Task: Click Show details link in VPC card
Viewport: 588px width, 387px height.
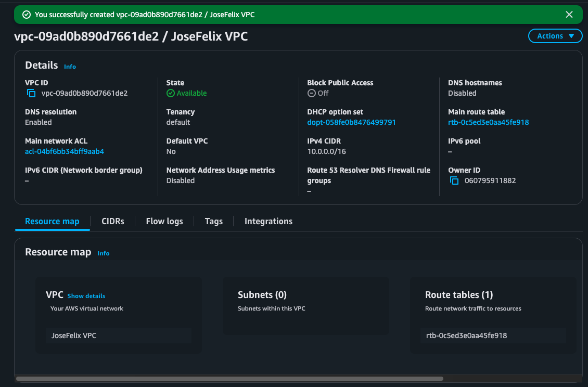Action: click(86, 296)
